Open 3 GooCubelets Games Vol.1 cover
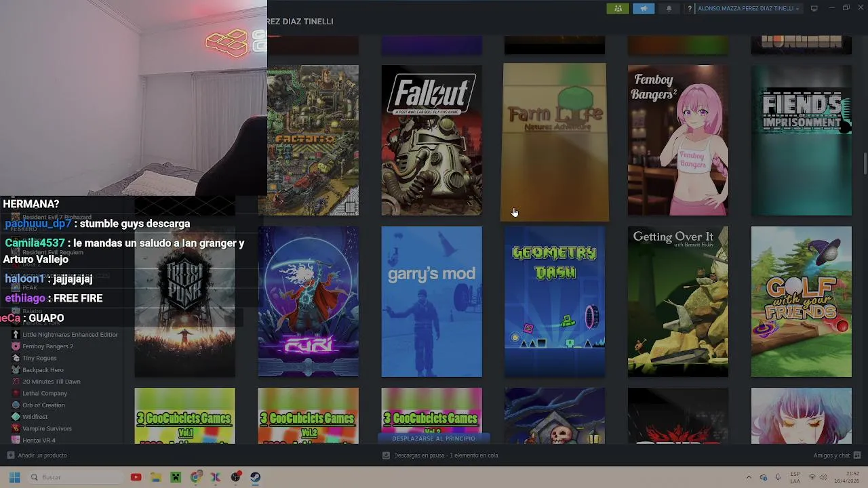868x488 pixels. pyautogui.click(x=184, y=415)
